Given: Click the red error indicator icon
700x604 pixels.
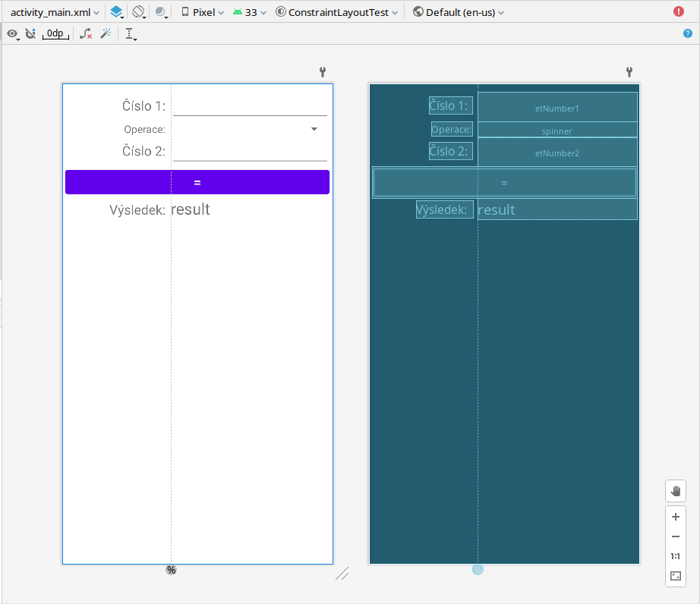Looking at the screenshot, I should (x=678, y=12).
